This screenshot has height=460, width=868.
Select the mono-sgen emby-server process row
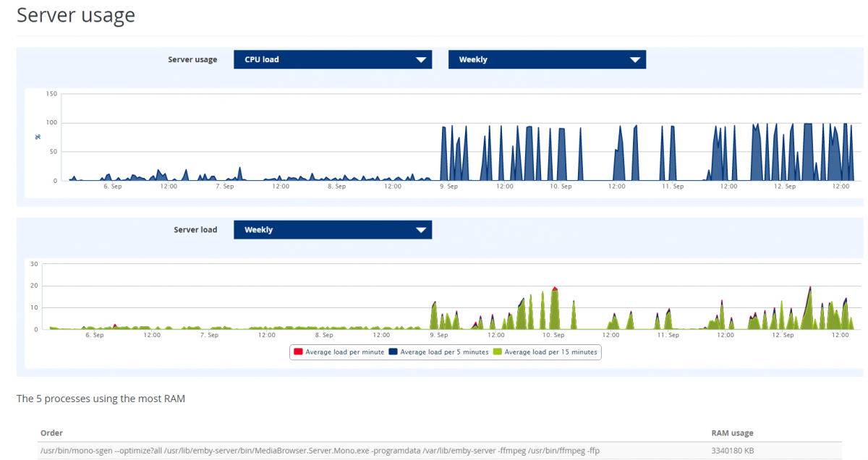(320, 451)
